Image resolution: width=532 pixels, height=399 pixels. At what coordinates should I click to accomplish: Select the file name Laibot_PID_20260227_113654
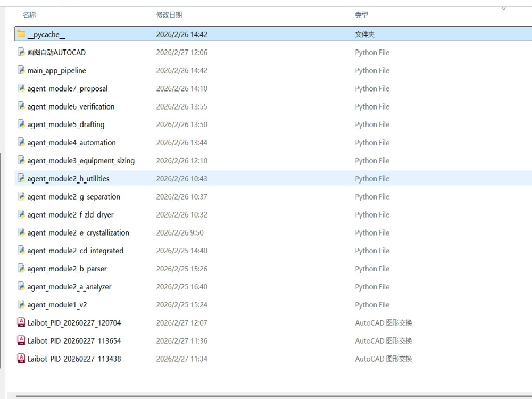(74, 340)
